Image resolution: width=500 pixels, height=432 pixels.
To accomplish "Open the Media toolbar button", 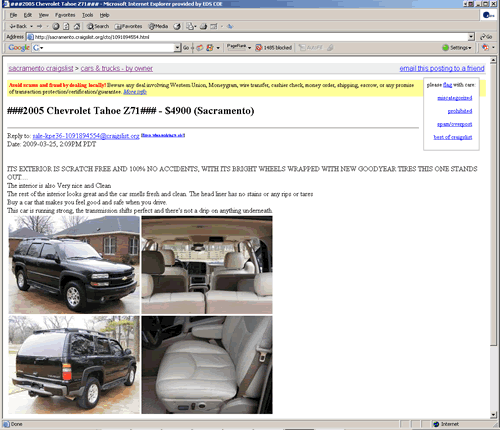I will [x=158, y=26].
